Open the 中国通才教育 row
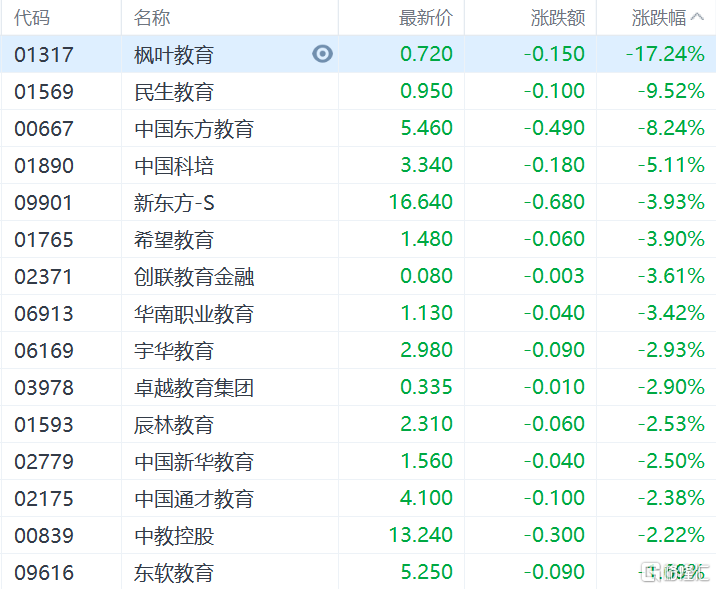716x589 pixels. (358, 498)
